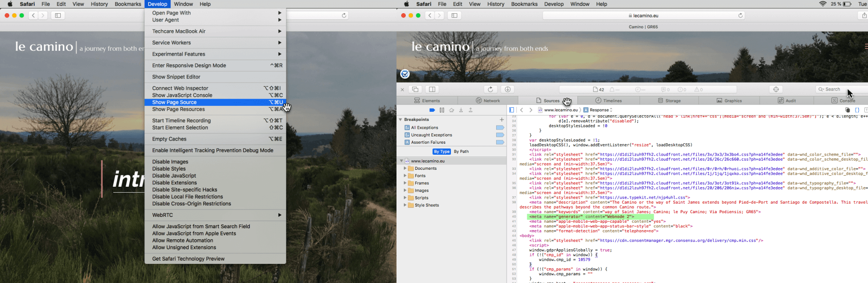The width and height of the screenshot is (868, 283).
Task: Go forward in the Sources content view
Action: [531, 110]
